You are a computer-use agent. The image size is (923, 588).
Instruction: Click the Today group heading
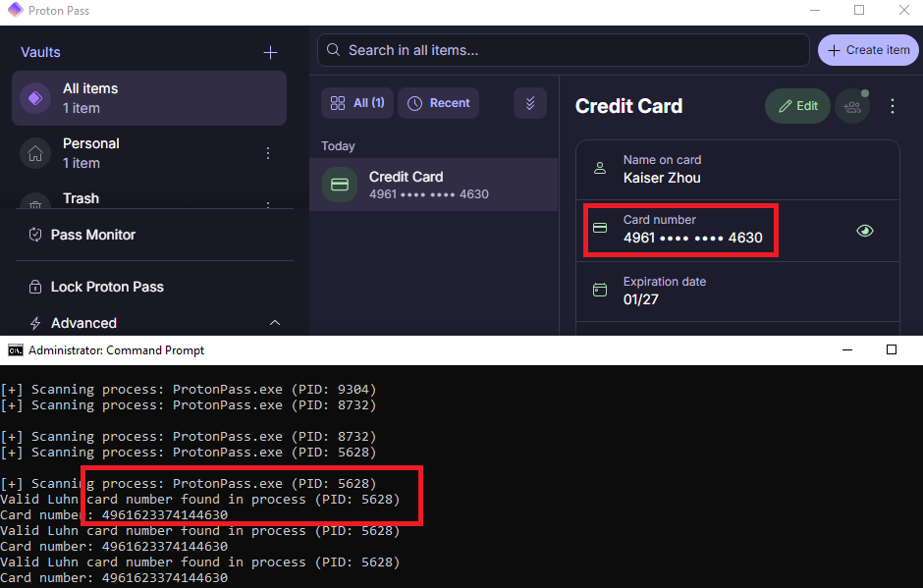(338, 146)
